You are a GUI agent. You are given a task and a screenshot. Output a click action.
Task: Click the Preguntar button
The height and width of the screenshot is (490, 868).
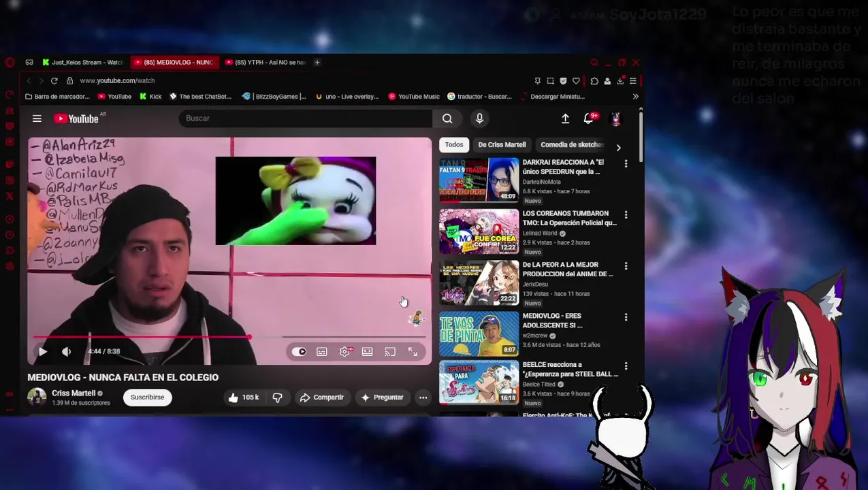click(382, 397)
